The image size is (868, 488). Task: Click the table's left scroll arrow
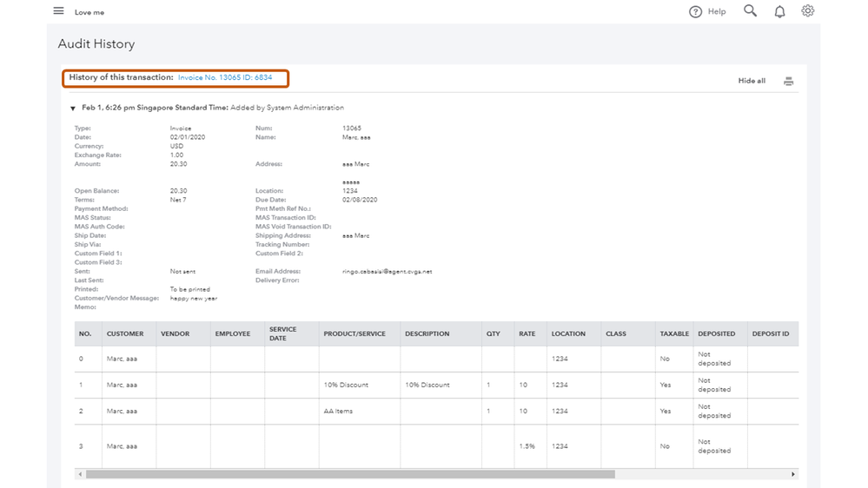pyautogui.click(x=81, y=474)
